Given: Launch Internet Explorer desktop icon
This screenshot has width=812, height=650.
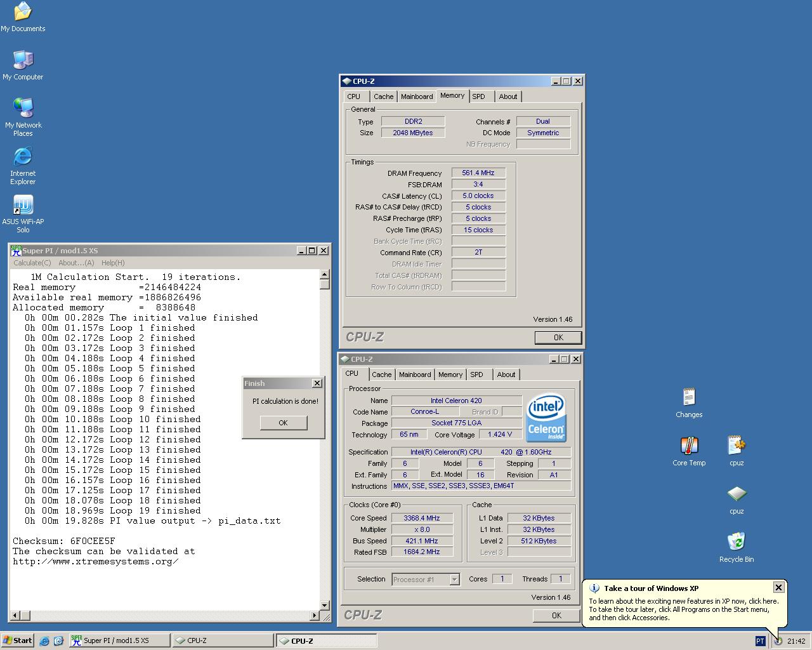Looking at the screenshot, I should 23,165.
